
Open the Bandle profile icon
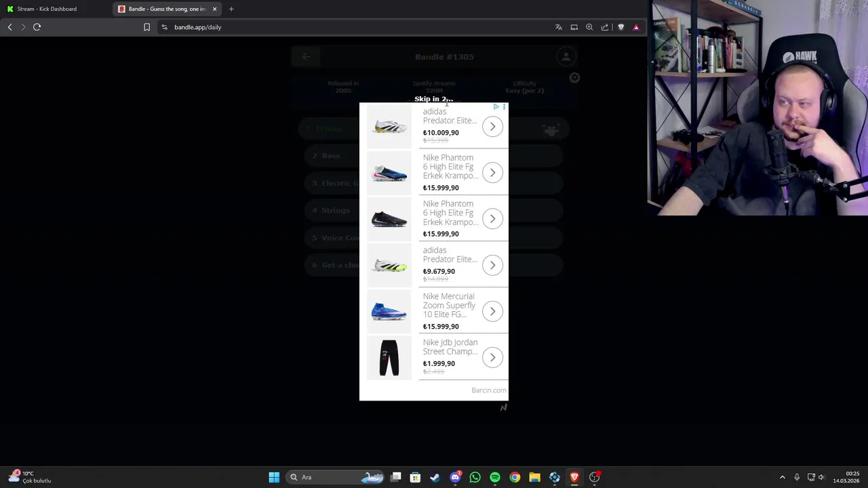566,57
